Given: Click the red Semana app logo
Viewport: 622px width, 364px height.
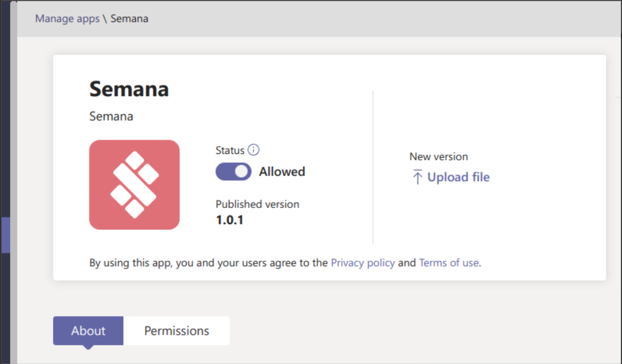Looking at the screenshot, I should coord(134,185).
